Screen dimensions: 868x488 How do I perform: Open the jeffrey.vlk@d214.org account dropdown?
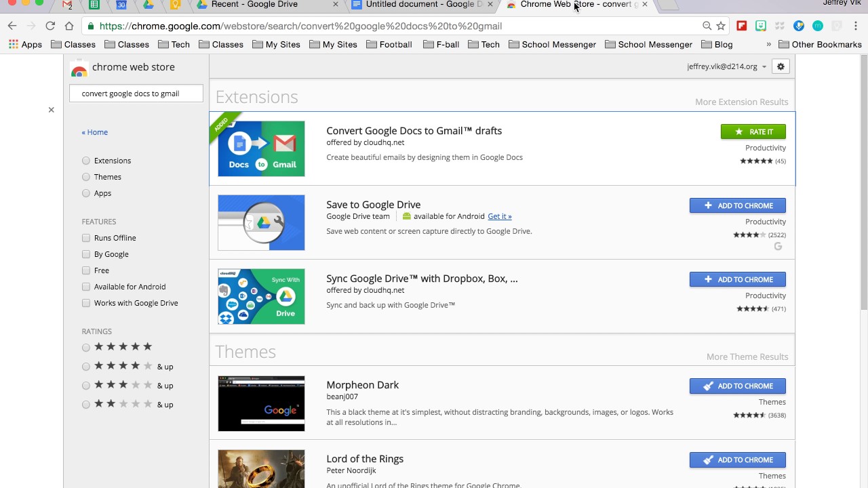tap(726, 66)
